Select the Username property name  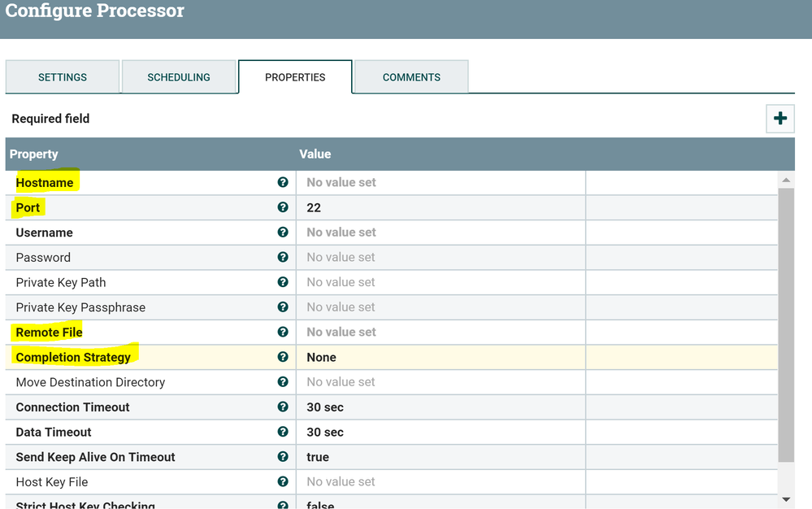44,233
